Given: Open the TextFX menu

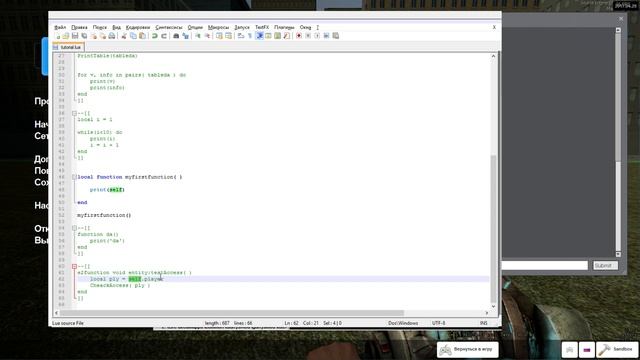Looking at the screenshot, I should (x=262, y=27).
